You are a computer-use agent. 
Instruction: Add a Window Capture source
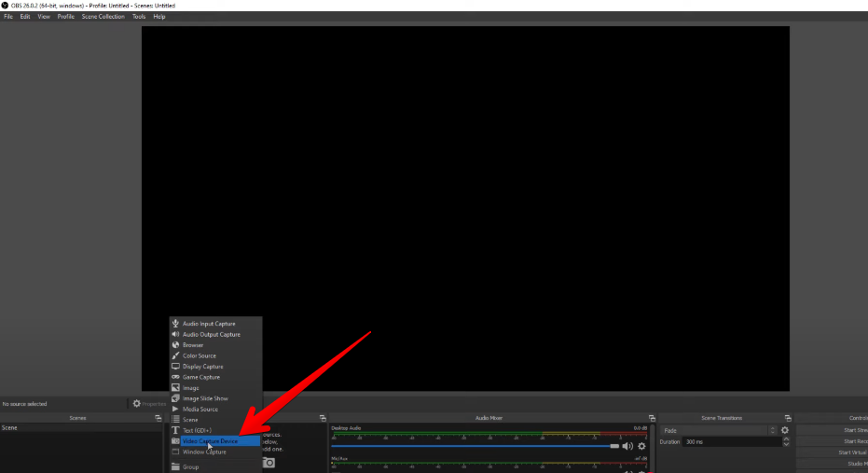[x=215, y=452]
